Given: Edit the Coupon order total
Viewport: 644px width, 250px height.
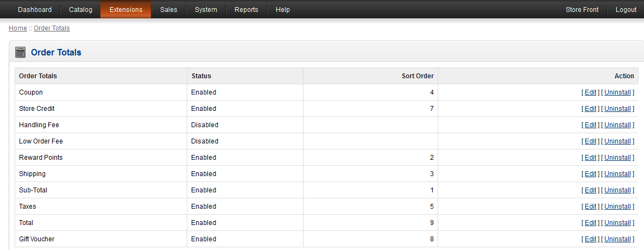Looking at the screenshot, I should click(590, 92).
